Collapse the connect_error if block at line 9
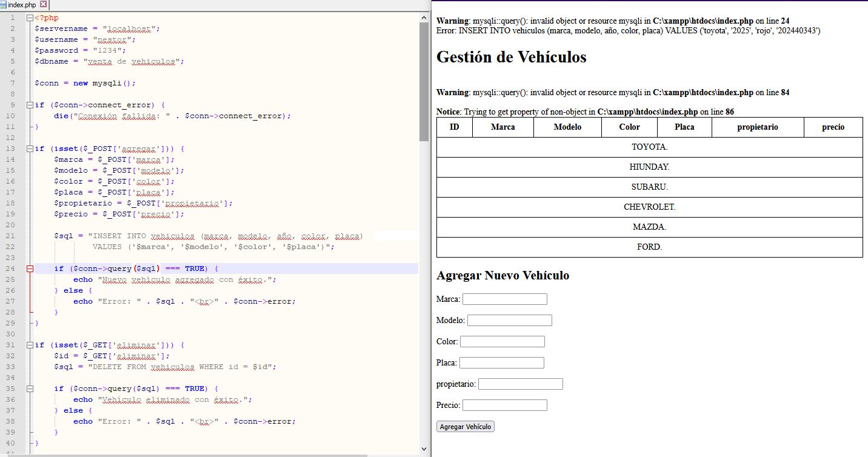This screenshot has width=868, height=457. coord(30,105)
